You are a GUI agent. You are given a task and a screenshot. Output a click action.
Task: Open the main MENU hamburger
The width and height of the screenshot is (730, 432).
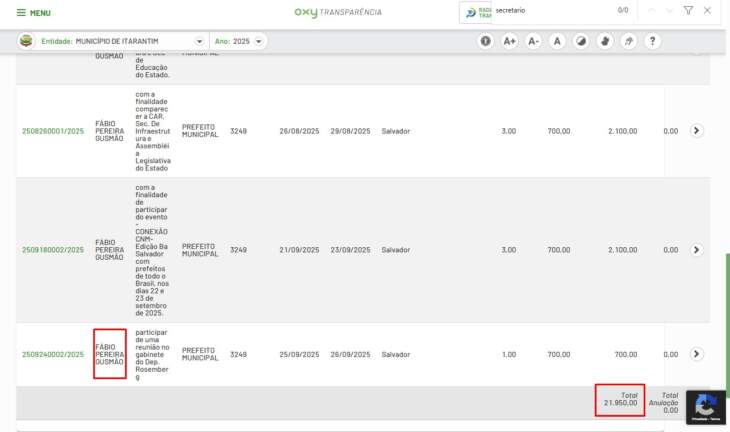[x=34, y=13]
